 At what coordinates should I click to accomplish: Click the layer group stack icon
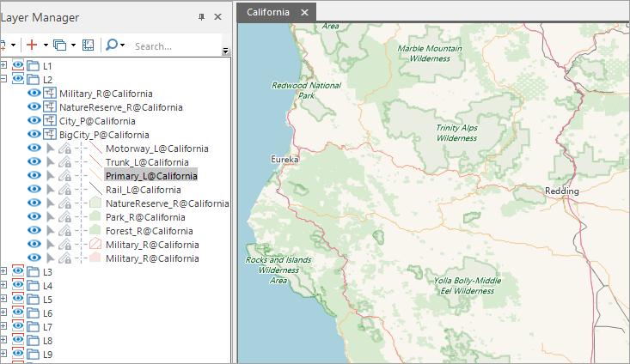click(x=59, y=45)
